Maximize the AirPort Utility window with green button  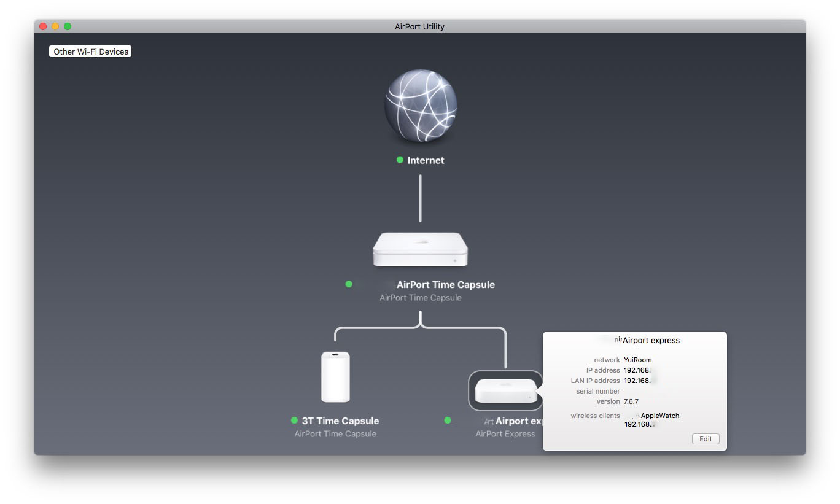coord(68,26)
